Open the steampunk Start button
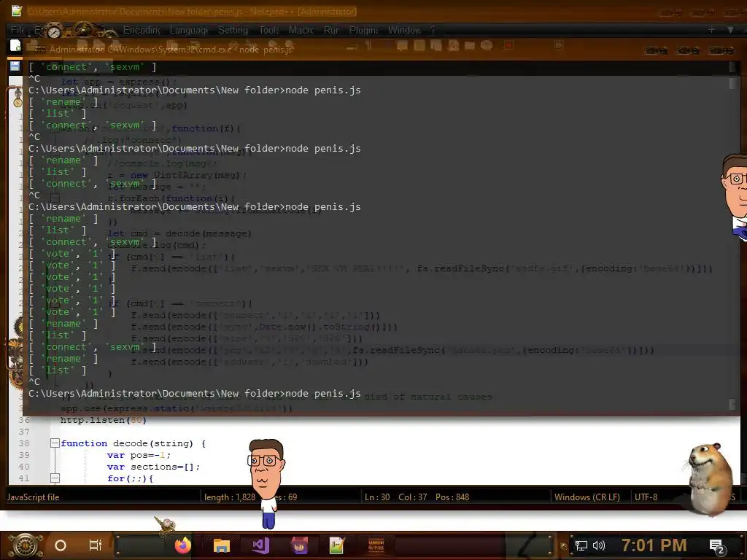Image resolution: width=747 pixels, height=560 pixels. click(25, 545)
